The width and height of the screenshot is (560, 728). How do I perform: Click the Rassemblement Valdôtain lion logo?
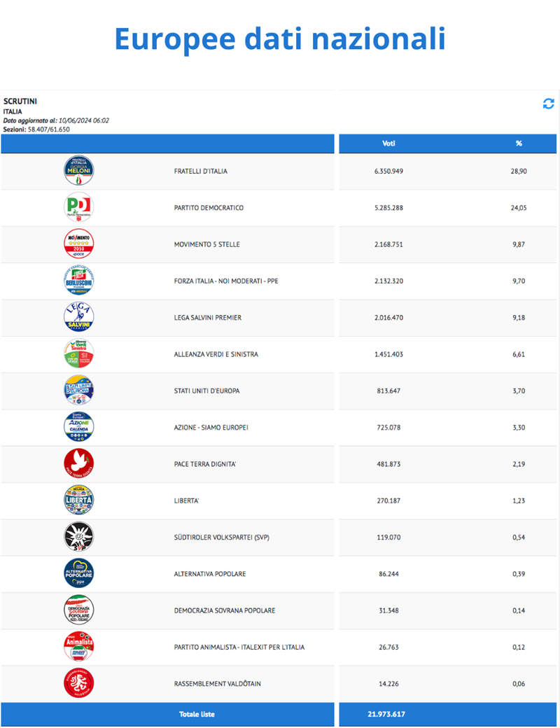tap(78, 683)
